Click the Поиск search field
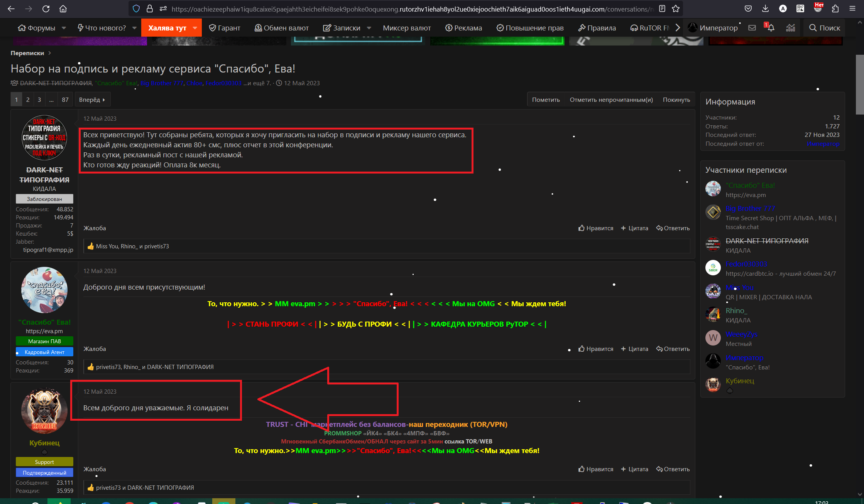864x504 pixels. pos(825,28)
